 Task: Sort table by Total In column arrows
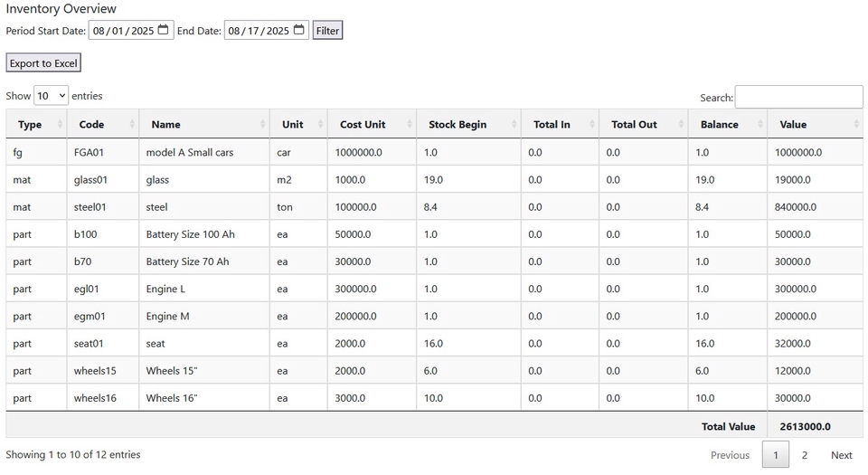(592, 124)
